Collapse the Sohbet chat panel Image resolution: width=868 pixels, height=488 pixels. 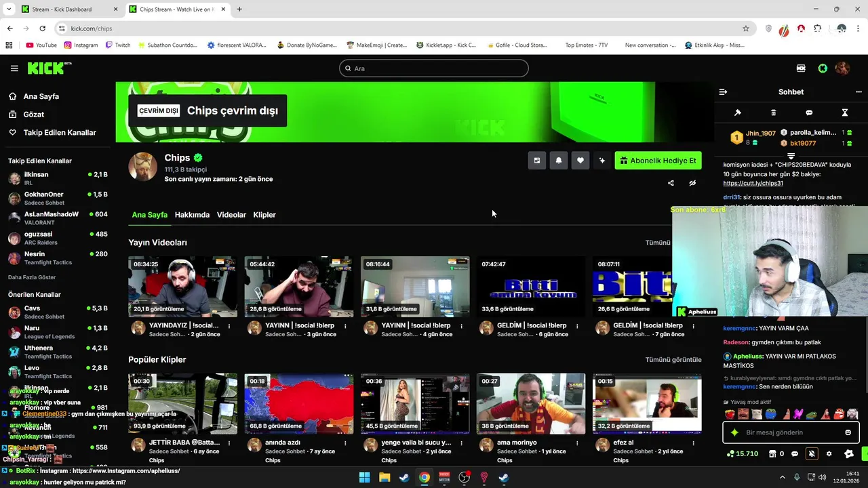(x=723, y=91)
